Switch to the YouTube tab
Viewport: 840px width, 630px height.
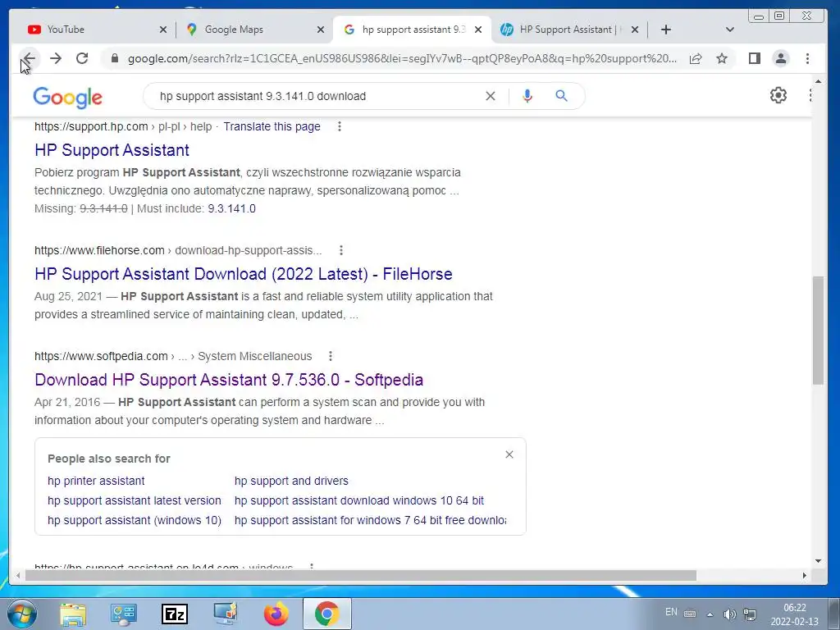point(66,30)
